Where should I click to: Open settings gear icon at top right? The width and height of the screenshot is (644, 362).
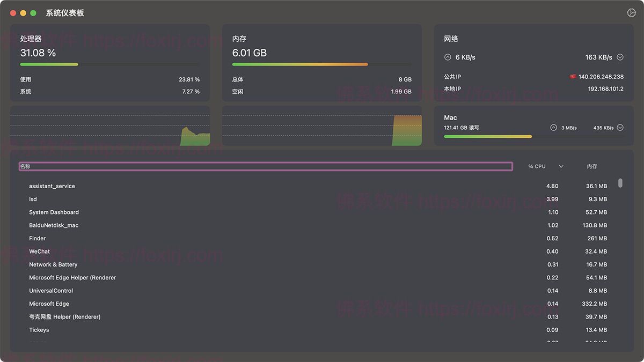(631, 13)
